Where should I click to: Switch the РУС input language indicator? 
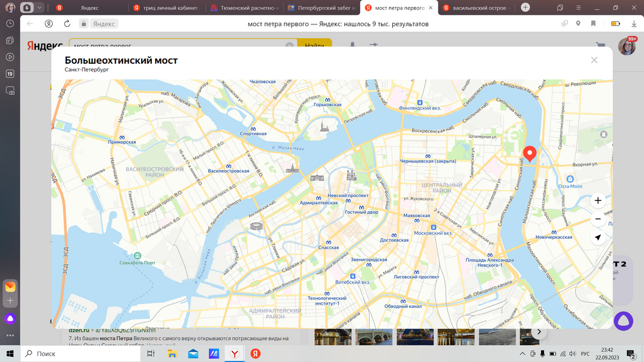[585, 354]
